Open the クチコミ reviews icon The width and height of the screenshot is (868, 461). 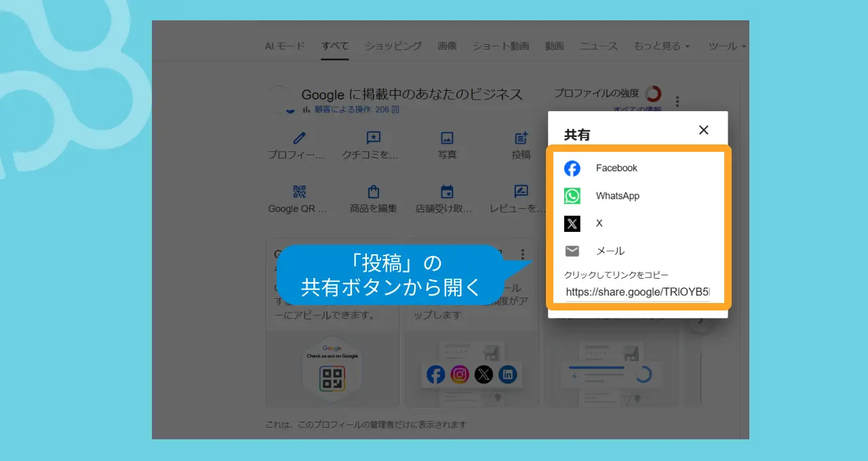373,138
